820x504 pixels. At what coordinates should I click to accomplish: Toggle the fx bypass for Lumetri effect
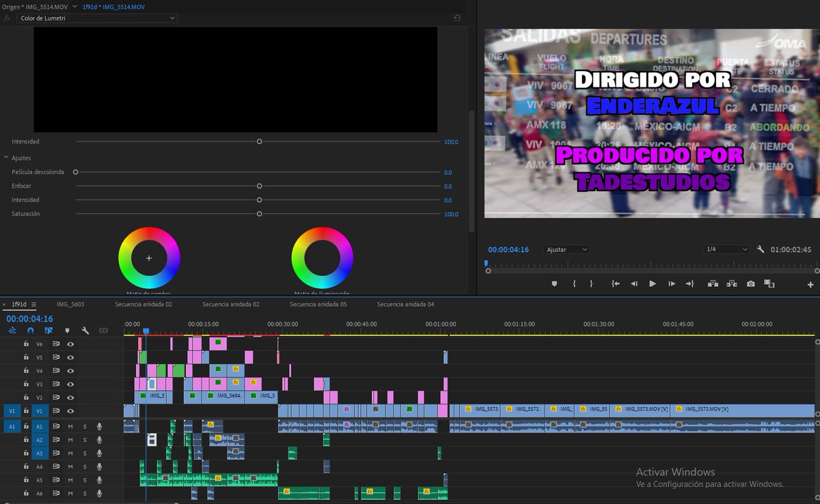[8, 18]
